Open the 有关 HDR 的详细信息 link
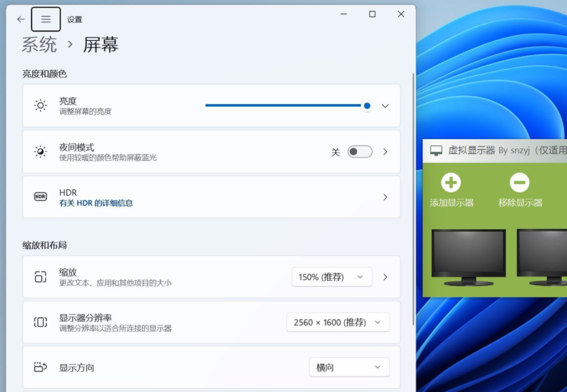 click(96, 203)
